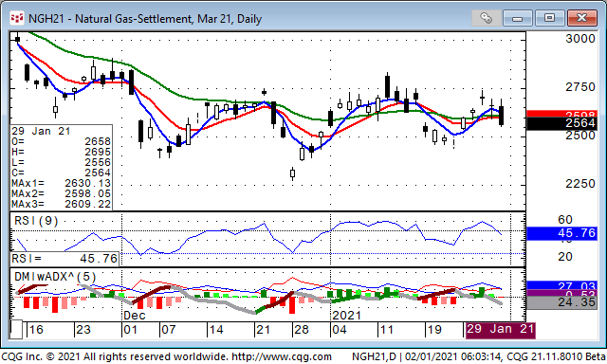Click the RSI= 45.76 value box

point(64,259)
